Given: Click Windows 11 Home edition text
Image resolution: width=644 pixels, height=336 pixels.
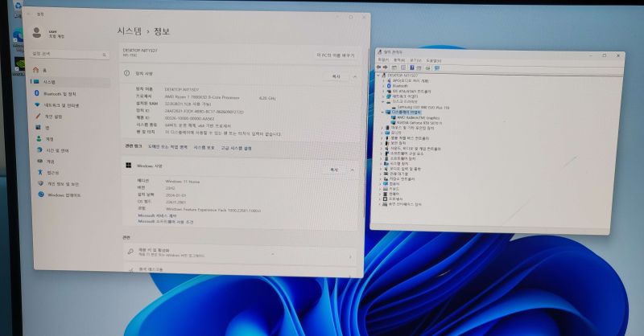Looking at the screenshot, I should (183, 182).
